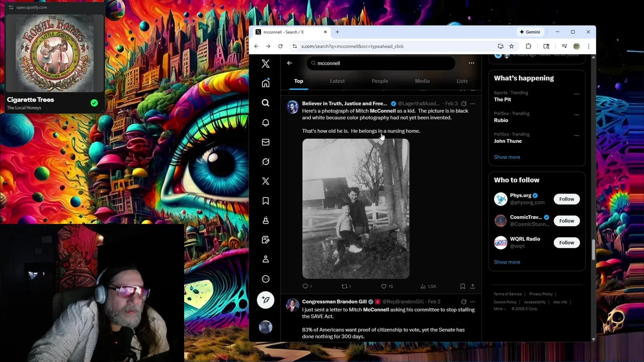Open the John Thune trending topic
The image size is (644, 362).
pos(508,141)
